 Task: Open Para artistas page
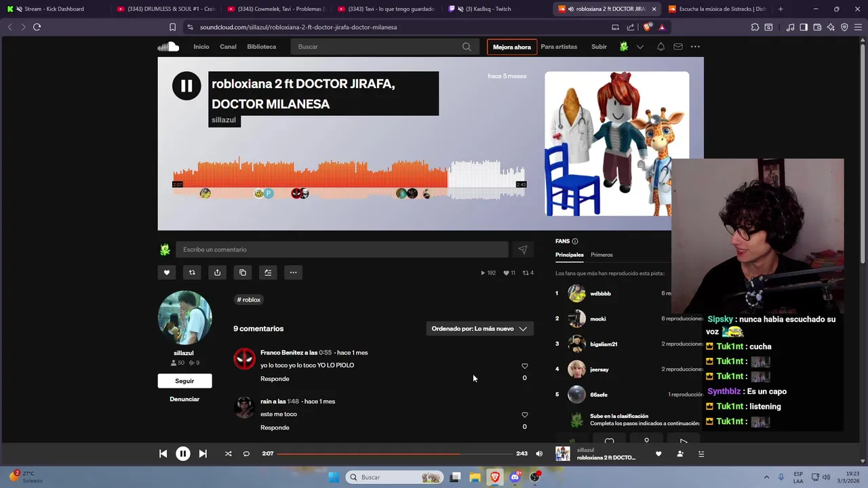(559, 47)
